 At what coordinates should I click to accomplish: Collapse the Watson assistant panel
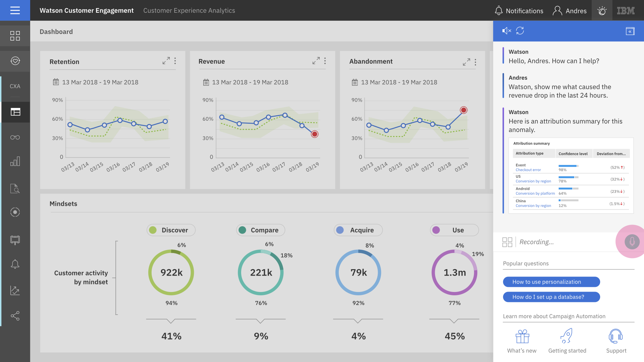(x=630, y=31)
